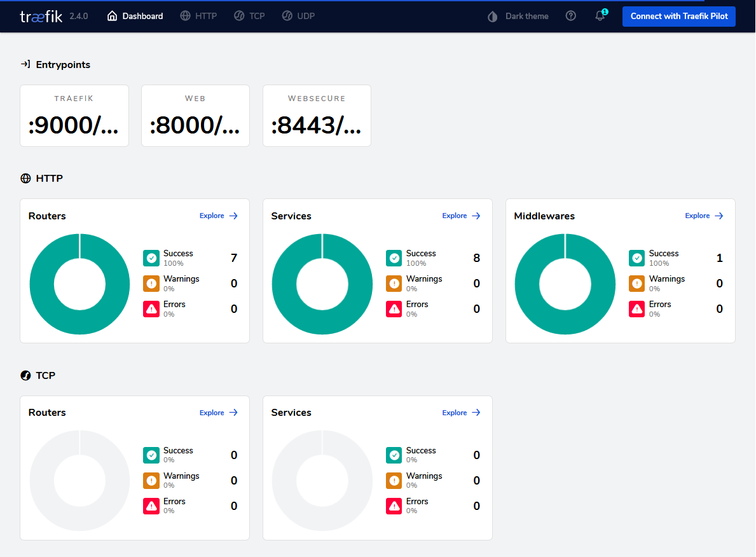Switch to the HTTP tab
756x557 pixels.
point(198,16)
